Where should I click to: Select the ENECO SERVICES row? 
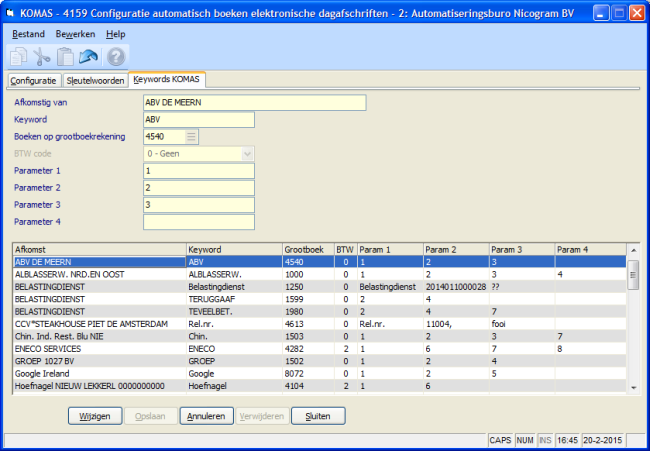point(319,349)
